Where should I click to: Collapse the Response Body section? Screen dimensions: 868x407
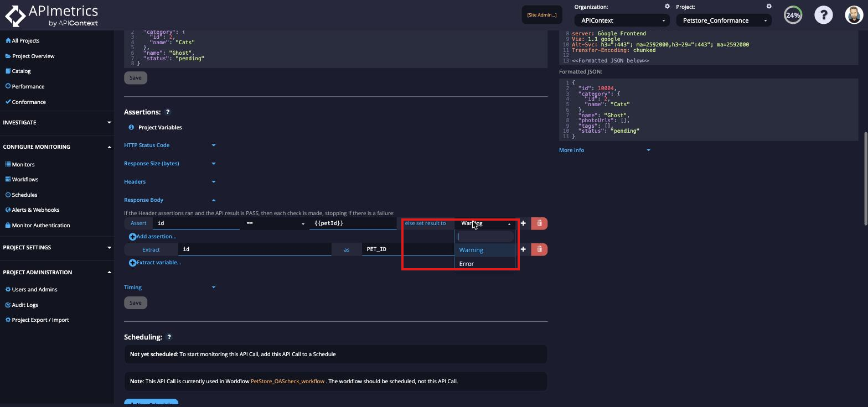click(170, 200)
